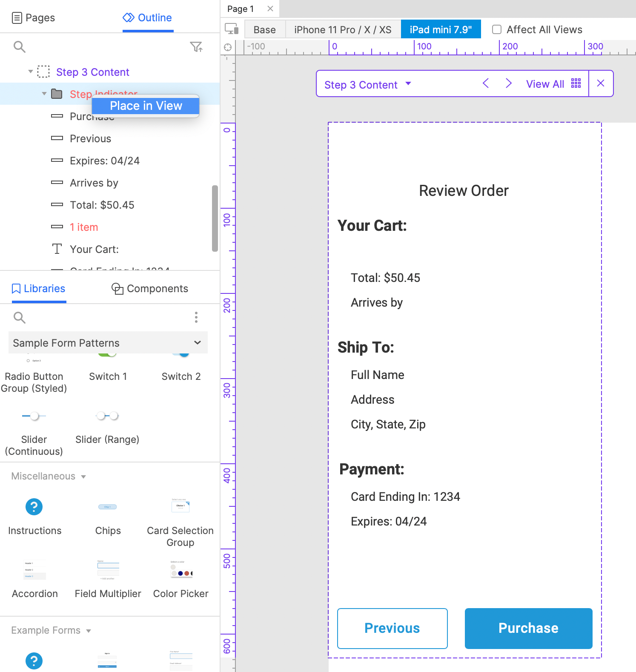Click the libraries search magnifier icon

tap(20, 317)
